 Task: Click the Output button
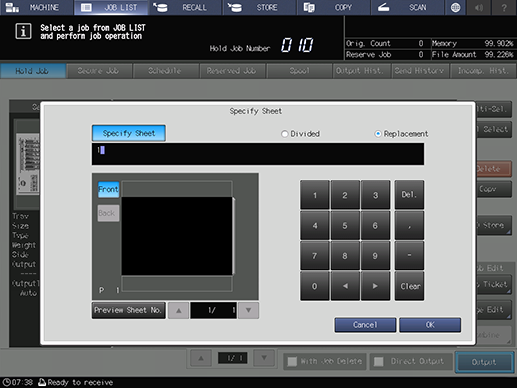tap(484, 362)
